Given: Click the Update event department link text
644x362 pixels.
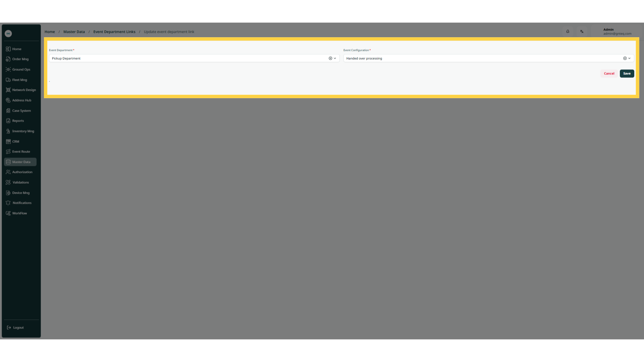Looking at the screenshot, I should coord(169,32).
